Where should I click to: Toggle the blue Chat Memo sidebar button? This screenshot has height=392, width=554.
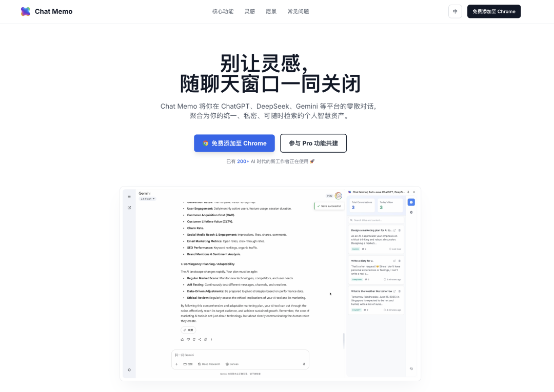(x=411, y=202)
